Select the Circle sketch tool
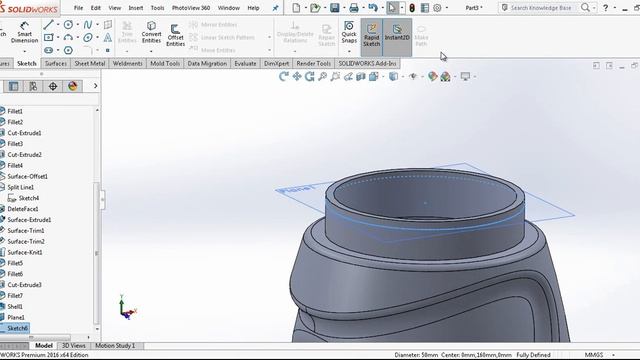Image resolution: width=640 pixels, height=360 pixels. [x=68, y=25]
